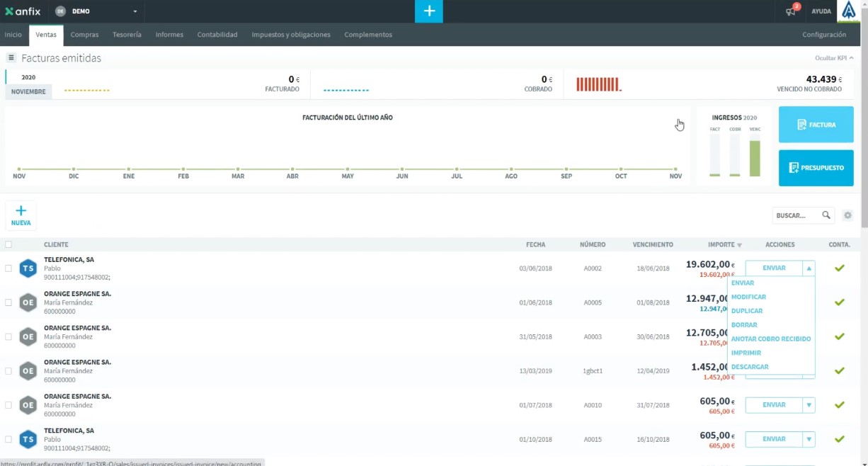Open the Tesorería tab
Screen dimensions: 868x466
point(127,35)
